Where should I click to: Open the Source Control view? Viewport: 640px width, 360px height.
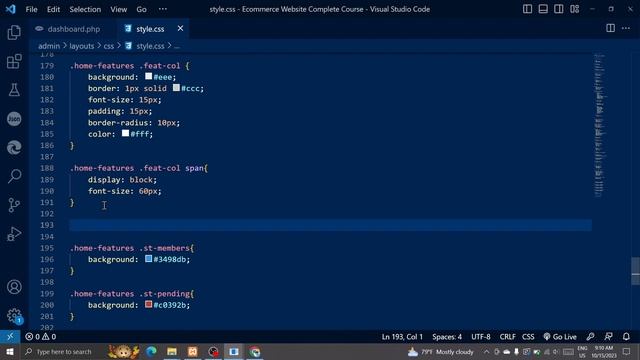tap(14, 205)
